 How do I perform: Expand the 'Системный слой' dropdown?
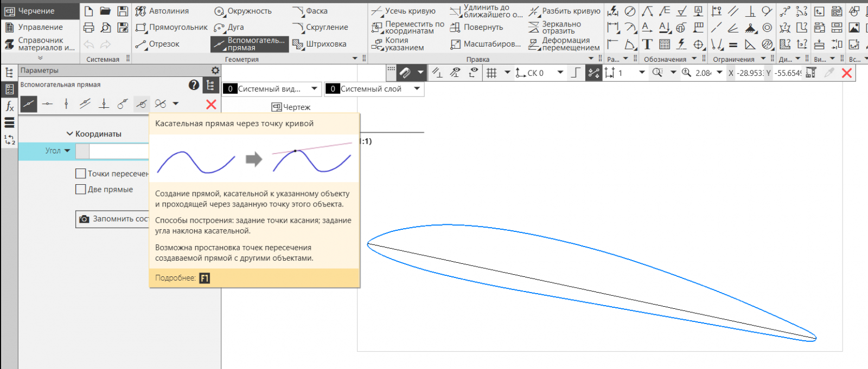coord(417,89)
